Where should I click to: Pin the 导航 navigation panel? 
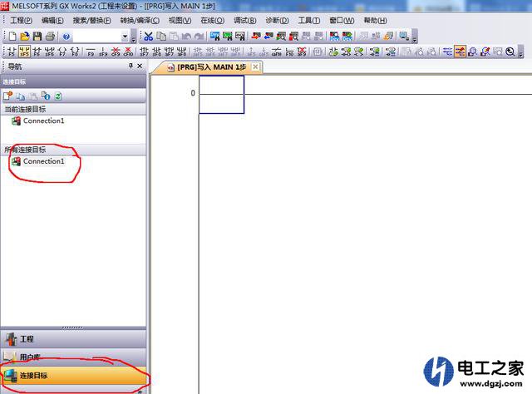click(131, 66)
